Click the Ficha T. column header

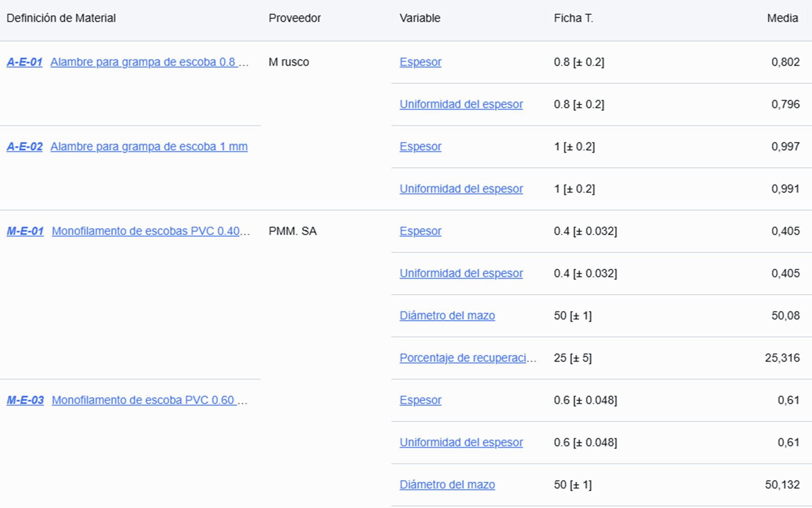tap(573, 18)
